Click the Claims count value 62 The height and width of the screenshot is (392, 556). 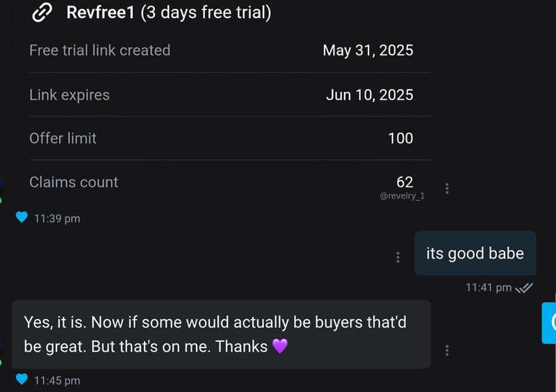[405, 182]
